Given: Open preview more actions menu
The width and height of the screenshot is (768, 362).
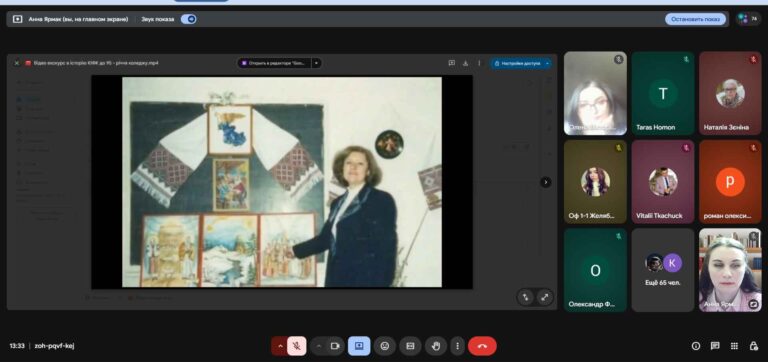Looking at the screenshot, I should tap(479, 63).
